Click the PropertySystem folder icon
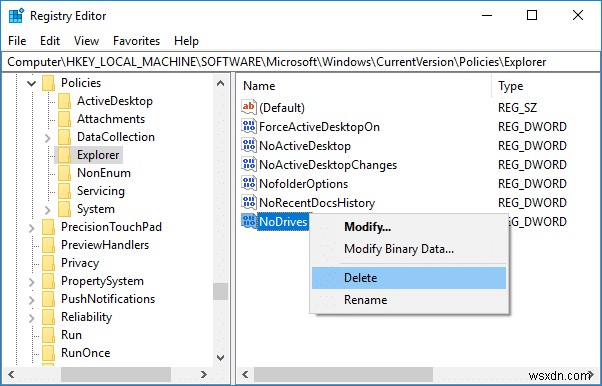The width and height of the screenshot is (602, 386). tap(49, 282)
